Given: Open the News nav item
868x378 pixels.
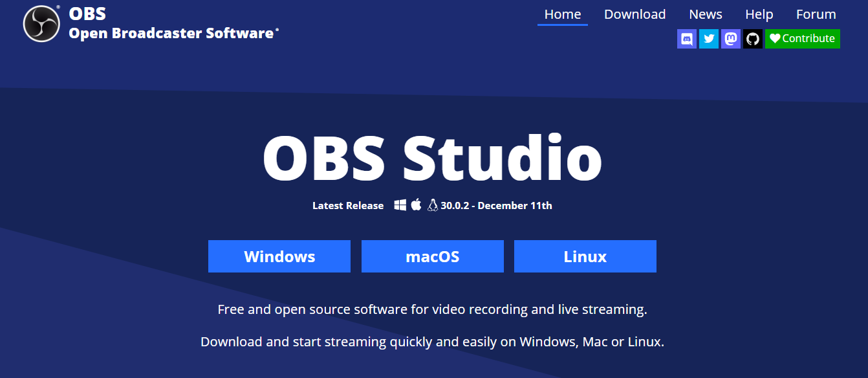Looking at the screenshot, I should tap(705, 14).
